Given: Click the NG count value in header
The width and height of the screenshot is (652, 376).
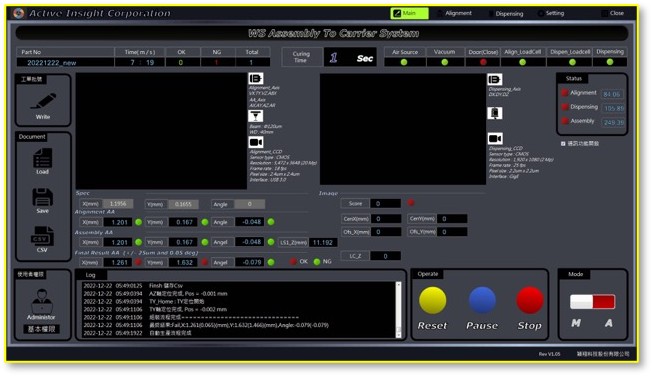Looking at the screenshot, I should point(217,62).
